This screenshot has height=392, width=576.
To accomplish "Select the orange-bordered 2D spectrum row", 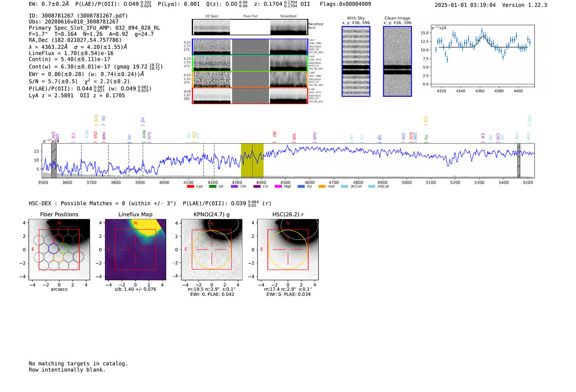I will (x=250, y=79).
